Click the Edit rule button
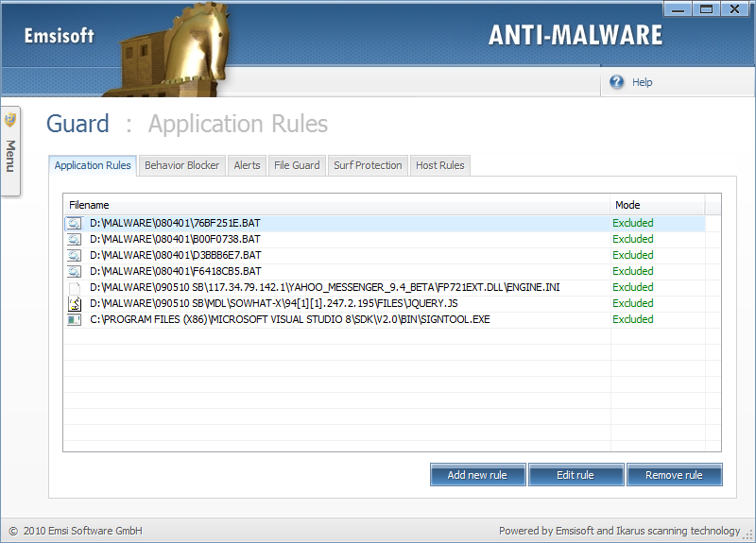 pos(576,475)
